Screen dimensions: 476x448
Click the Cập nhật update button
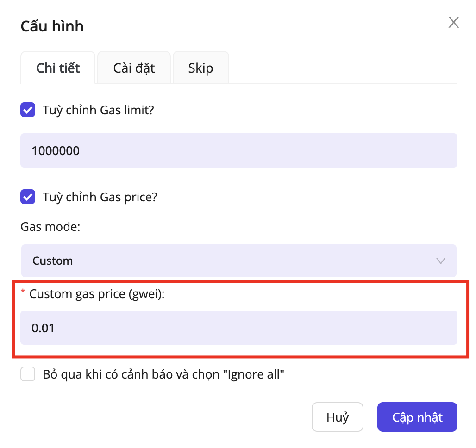(x=417, y=417)
